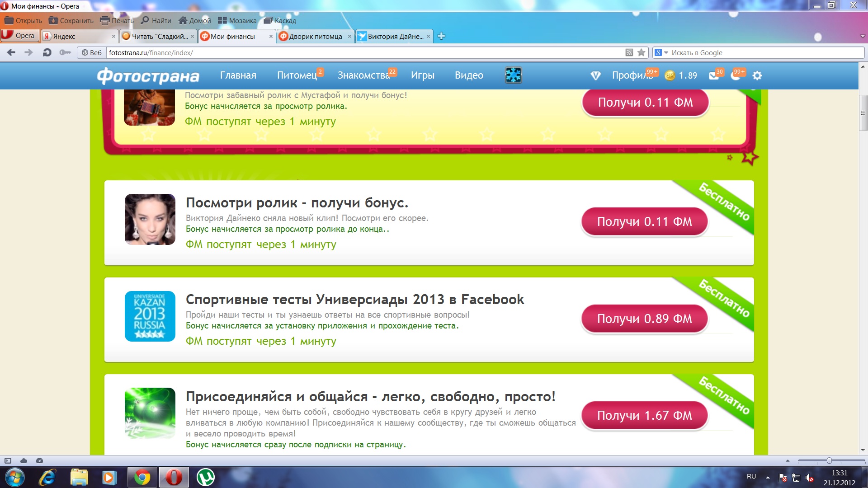Switch to the Дворик питомца tab
The width and height of the screenshot is (868, 488).
(x=315, y=37)
